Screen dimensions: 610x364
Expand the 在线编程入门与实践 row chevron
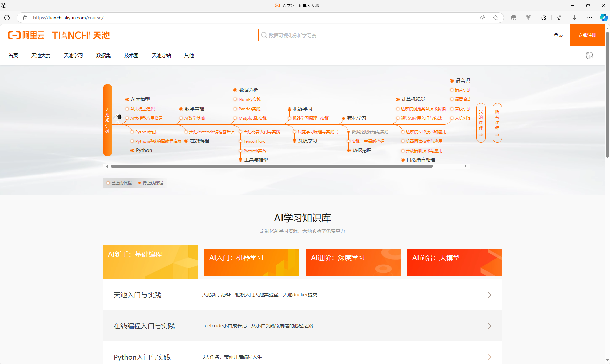point(489,326)
